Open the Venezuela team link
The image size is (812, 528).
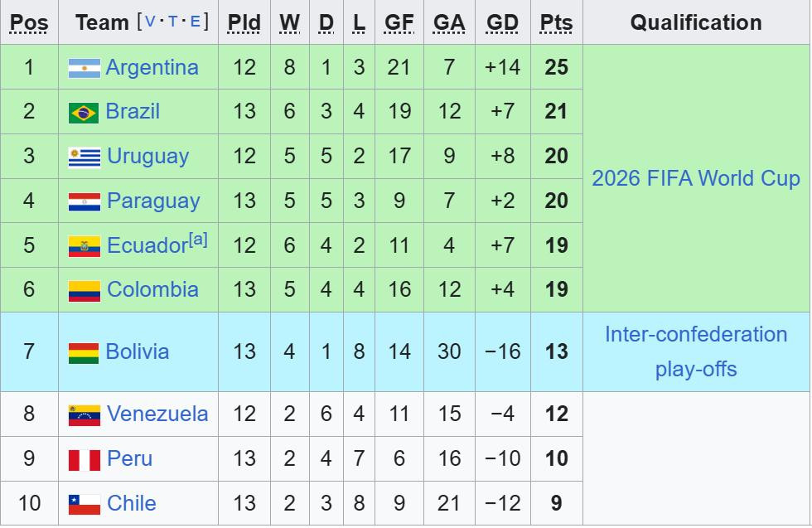(x=157, y=414)
